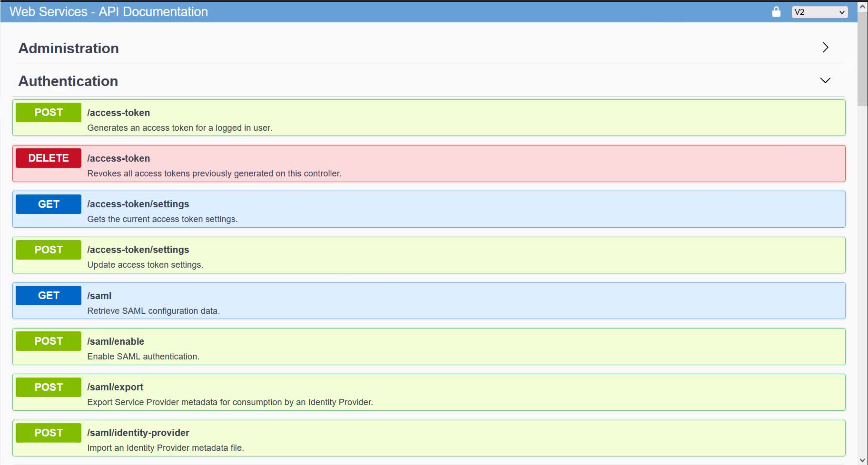Image resolution: width=868 pixels, height=465 pixels.
Task: Open the POST /access-token/settings badge
Action: pos(49,250)
